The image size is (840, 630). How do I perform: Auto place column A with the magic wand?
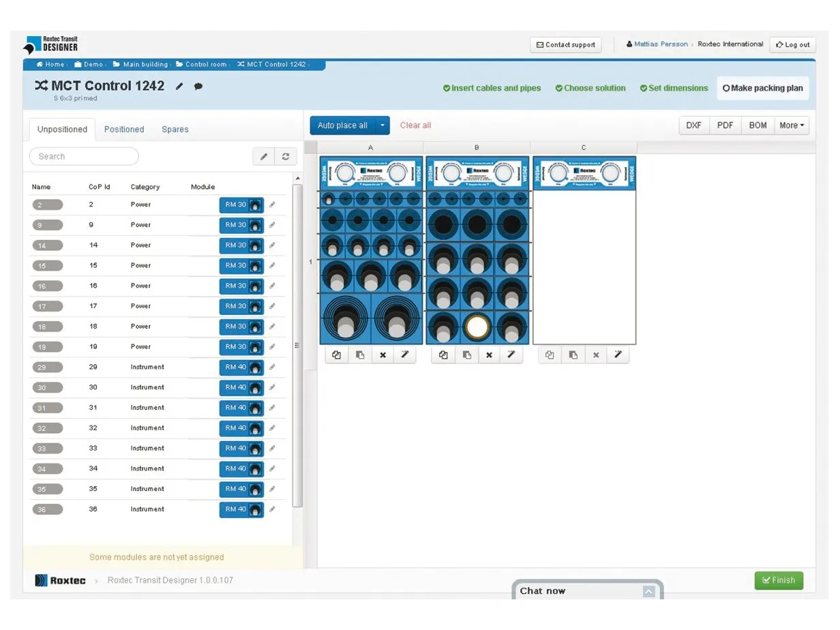click(x=405, y=355)
